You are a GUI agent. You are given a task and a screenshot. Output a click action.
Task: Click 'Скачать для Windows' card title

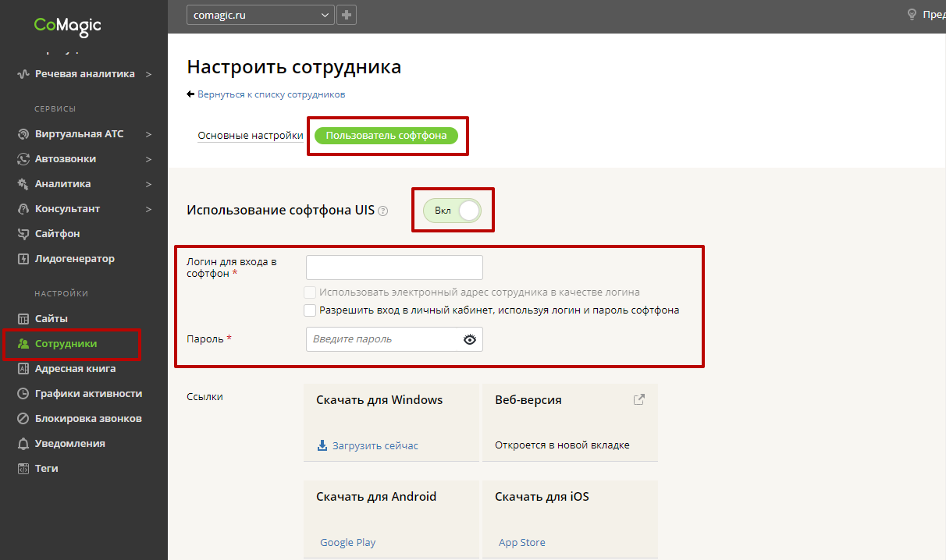tap(379, 400)
